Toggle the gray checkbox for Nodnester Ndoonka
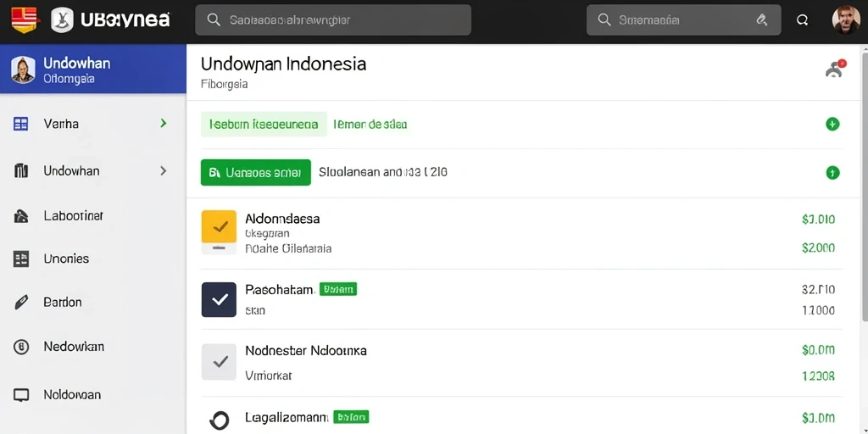 coord(219,361)
